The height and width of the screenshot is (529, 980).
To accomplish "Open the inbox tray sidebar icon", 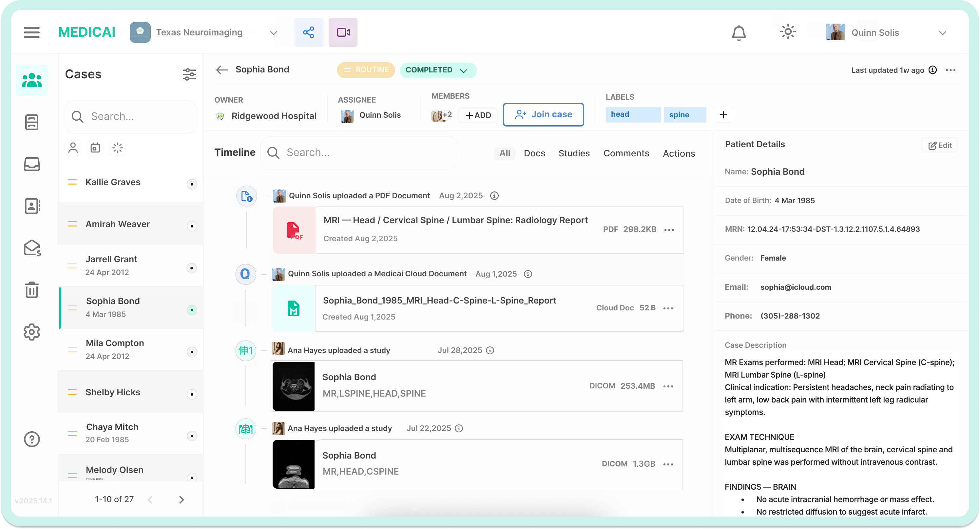I will click(31, 165).
